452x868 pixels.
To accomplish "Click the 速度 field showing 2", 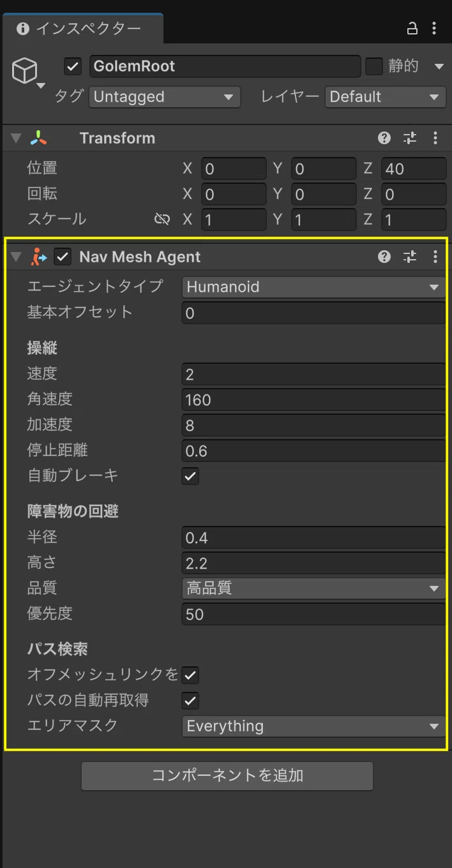I will 313,374.
